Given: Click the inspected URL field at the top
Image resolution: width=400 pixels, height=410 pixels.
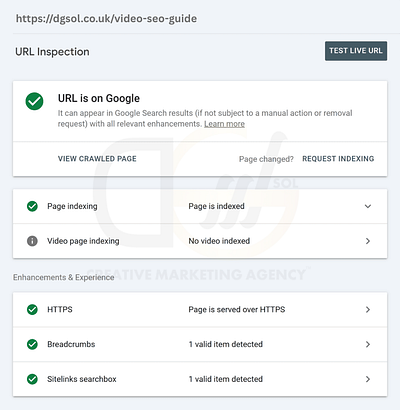Looking at the screenshot, I should point(106,18).
